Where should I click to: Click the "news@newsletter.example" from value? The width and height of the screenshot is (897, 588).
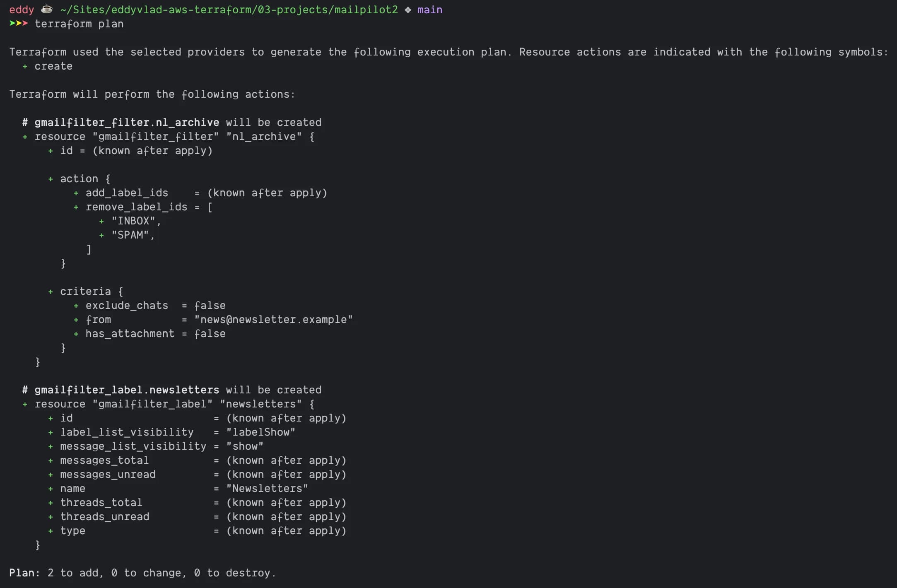(273, 320)
